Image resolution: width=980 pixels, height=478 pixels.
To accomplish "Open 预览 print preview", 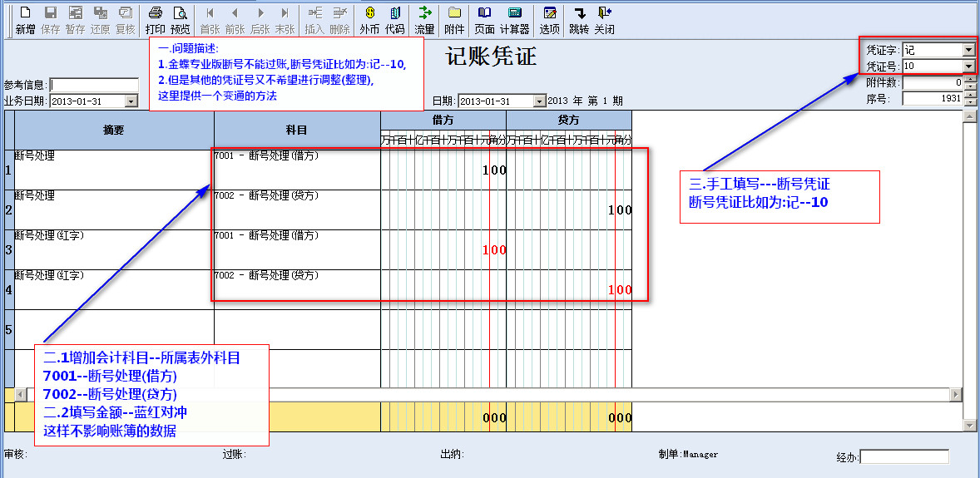I will [180, 20].
